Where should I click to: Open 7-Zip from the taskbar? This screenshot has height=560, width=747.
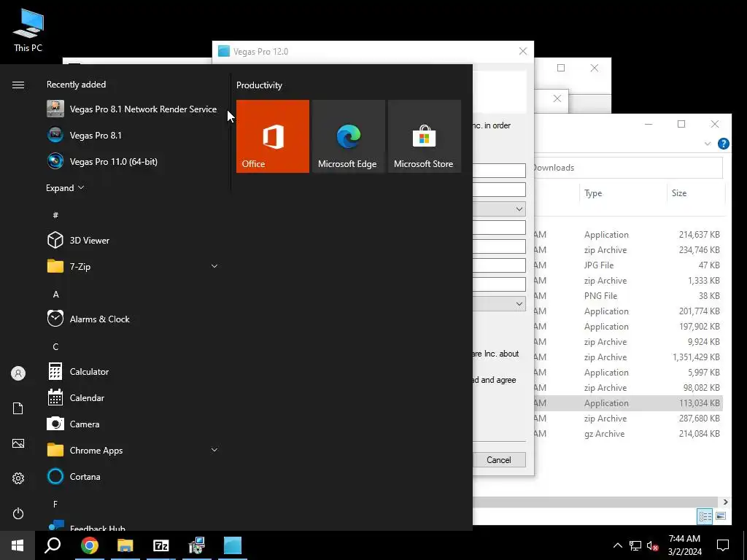[x=161, y=545]
